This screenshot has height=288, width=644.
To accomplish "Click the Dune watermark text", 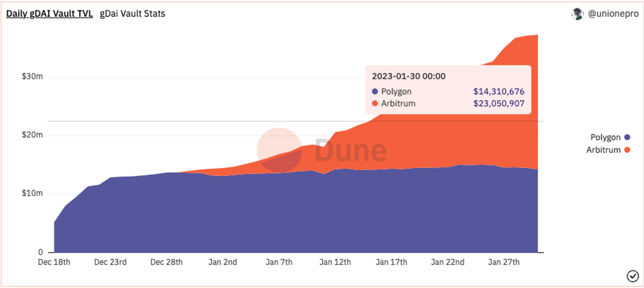I will (x=351, y=150).
